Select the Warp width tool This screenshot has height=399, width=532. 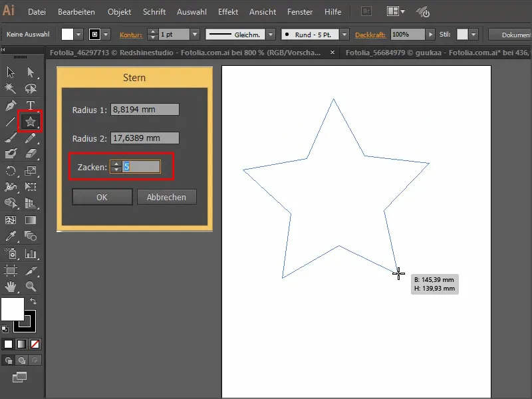point(11,187)
